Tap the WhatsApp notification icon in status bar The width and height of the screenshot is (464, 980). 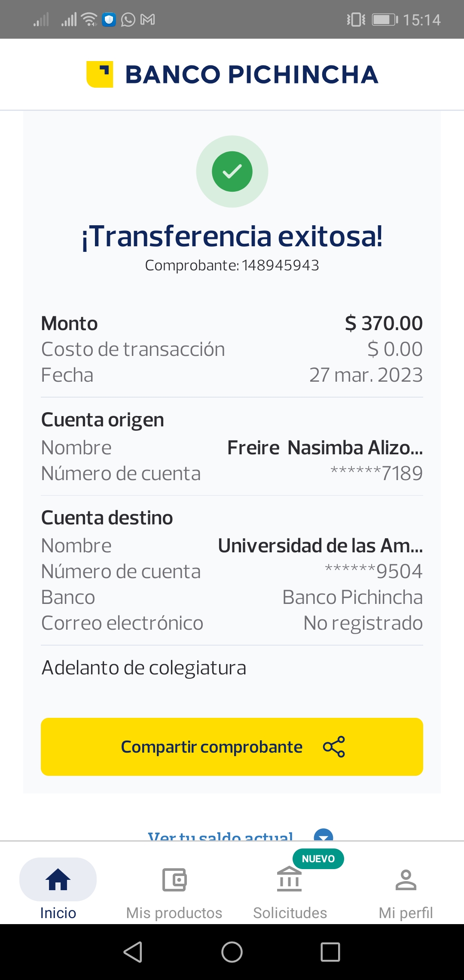tap(128, 20)
